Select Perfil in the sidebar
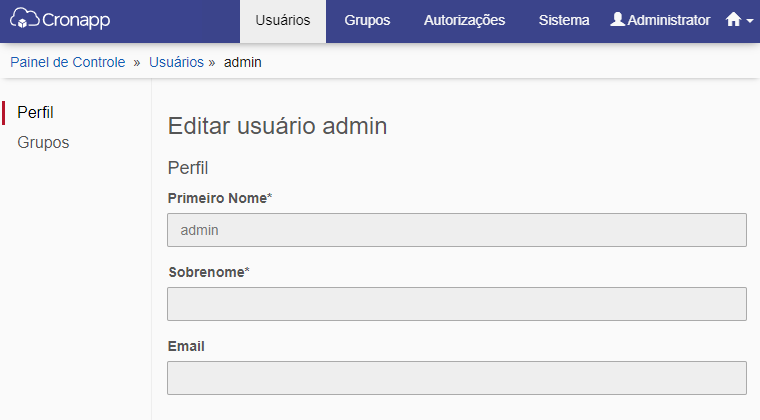Image resolution: width=760 pixels, height=420 pixels. pyautogui.click(x=35, y=112)
